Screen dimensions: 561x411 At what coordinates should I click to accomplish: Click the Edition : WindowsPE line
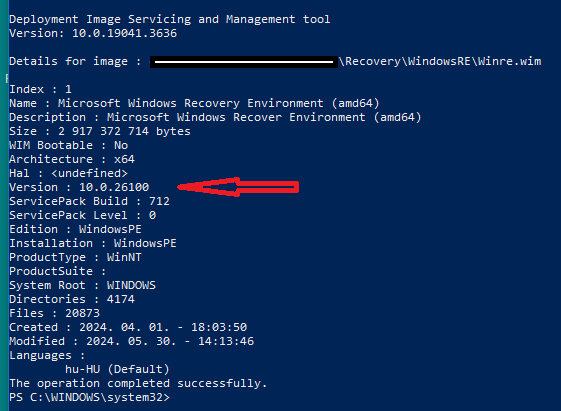75,229
